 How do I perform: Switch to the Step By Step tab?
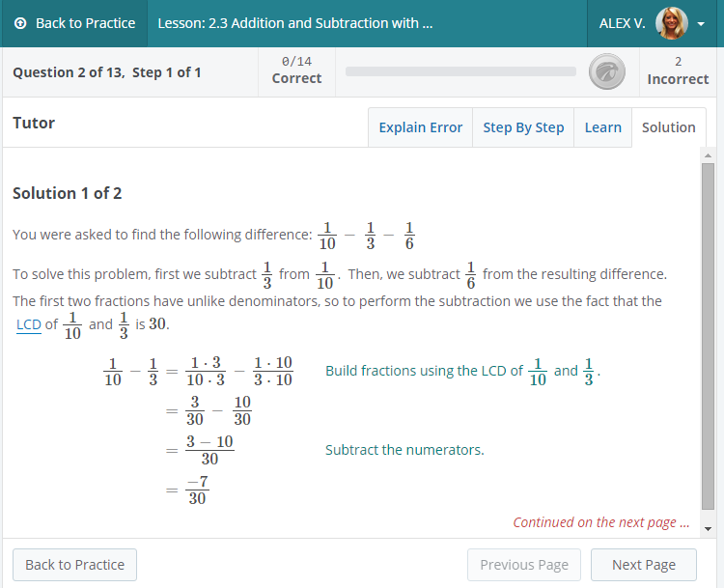[x=523, y=127]
